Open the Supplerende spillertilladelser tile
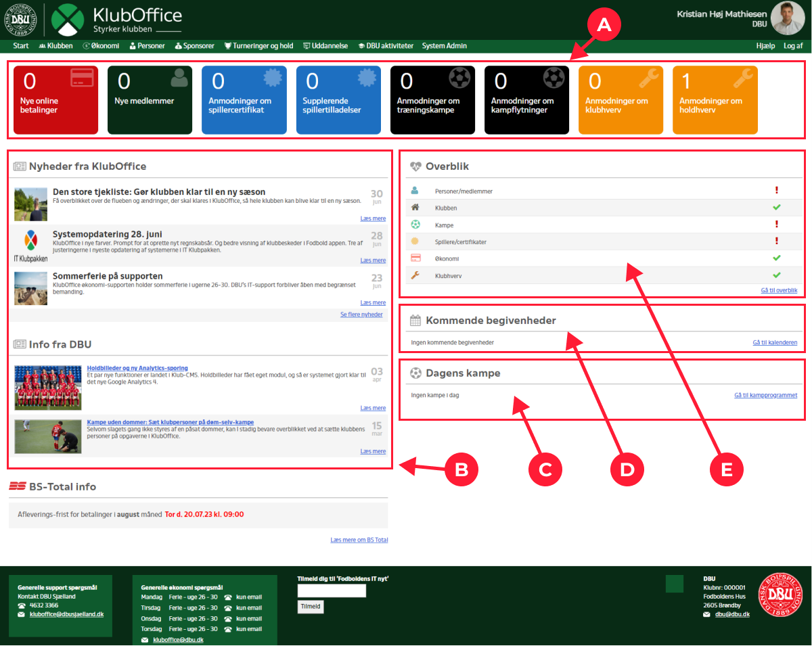 tap(338, 100)
